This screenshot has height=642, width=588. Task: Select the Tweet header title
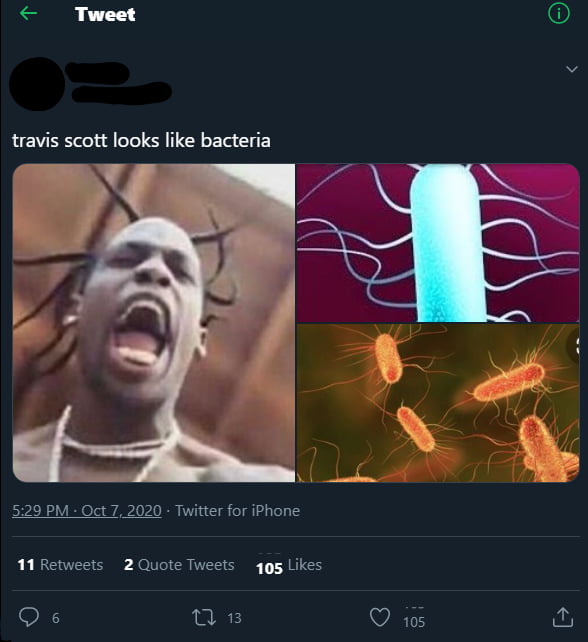coord(105,14)
